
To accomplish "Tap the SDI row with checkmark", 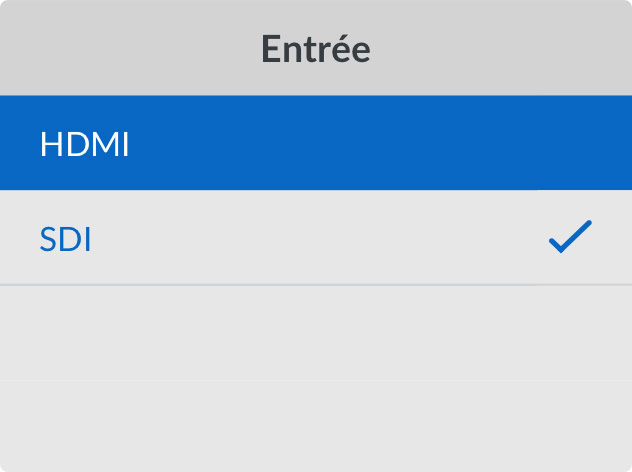I will click(x=316, y=238).
